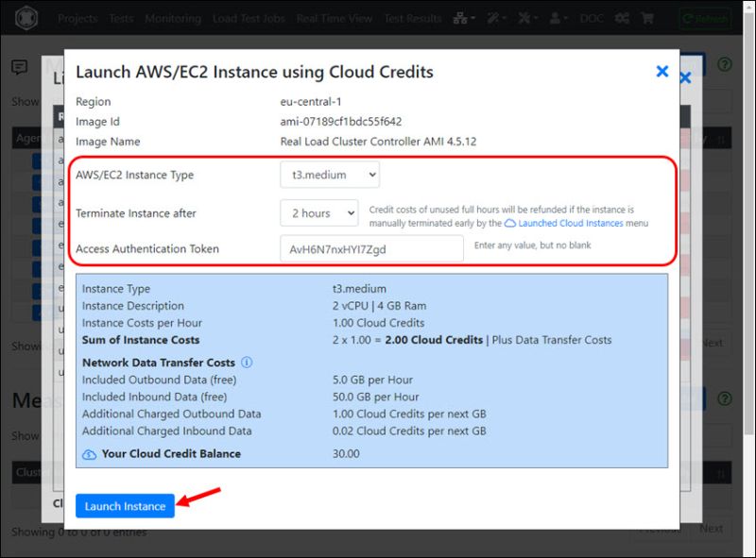Image resolution: width=756 pixels, height=558 pixels.
Task: Click the comment bubble icon on the left
Action: point(19,68)
